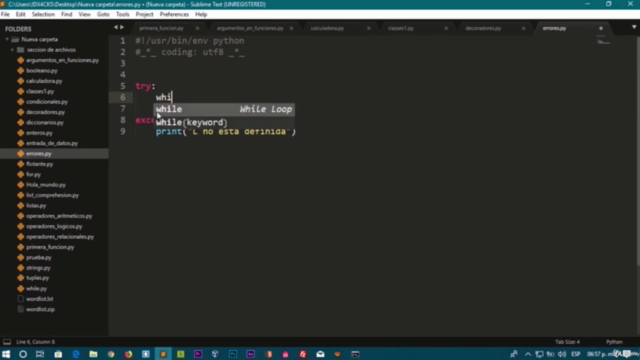Screen dimensions: 640x360
Task: Click the 'try:' code on line 5
Action: [x=145, y=86]
